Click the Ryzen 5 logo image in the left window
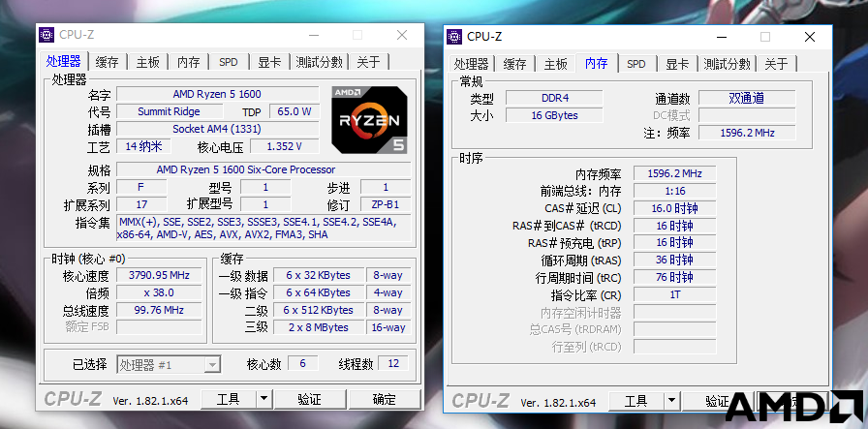This screenshot has width=868, height=429. [369, 119]
